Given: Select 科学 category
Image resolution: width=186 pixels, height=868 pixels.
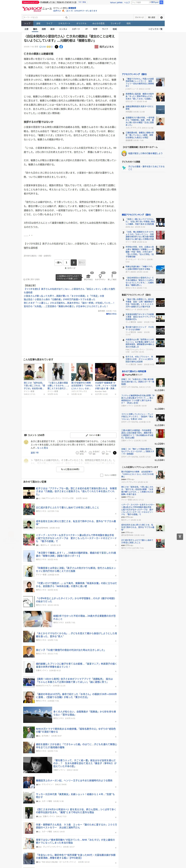Looking at the screenshot, I should point(95,29).
